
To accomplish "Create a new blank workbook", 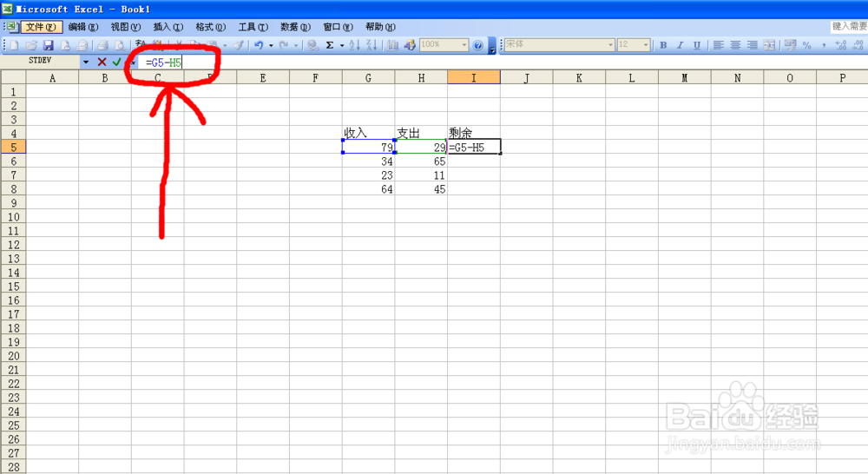I will [15, 45].
